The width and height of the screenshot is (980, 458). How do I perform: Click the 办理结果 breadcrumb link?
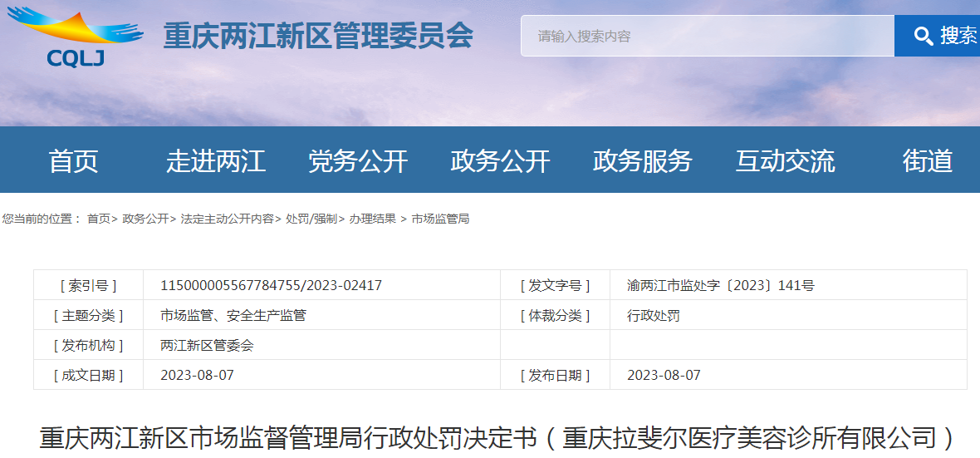(372, 219)
